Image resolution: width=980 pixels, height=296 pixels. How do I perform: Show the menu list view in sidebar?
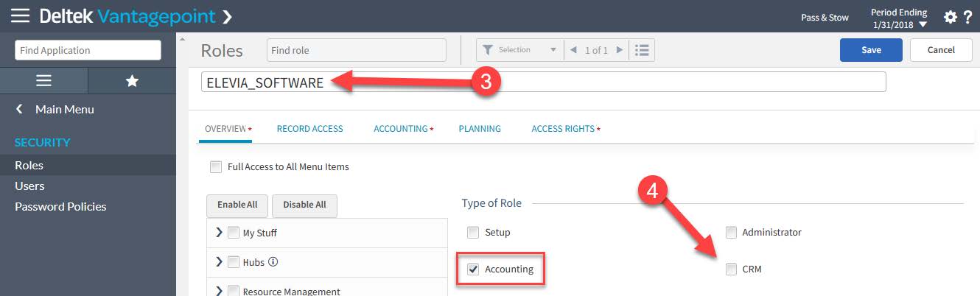coord(43,80)
